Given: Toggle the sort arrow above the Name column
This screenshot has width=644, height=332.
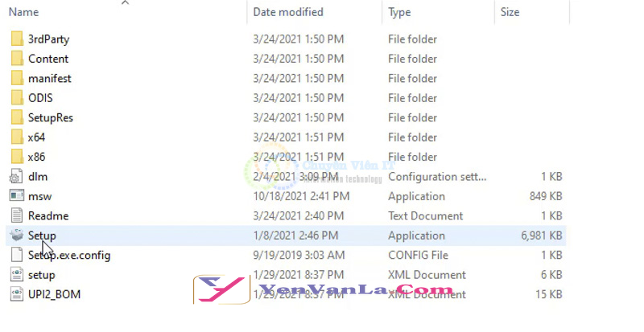Looking at the screenshot, I should click(x=126, y=2).
